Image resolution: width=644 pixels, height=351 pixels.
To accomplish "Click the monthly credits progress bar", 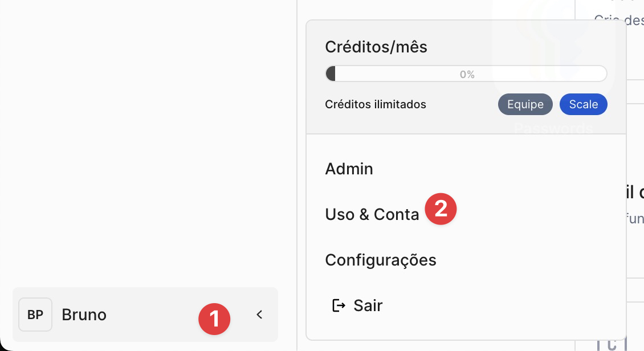I will tap(399, 74).
